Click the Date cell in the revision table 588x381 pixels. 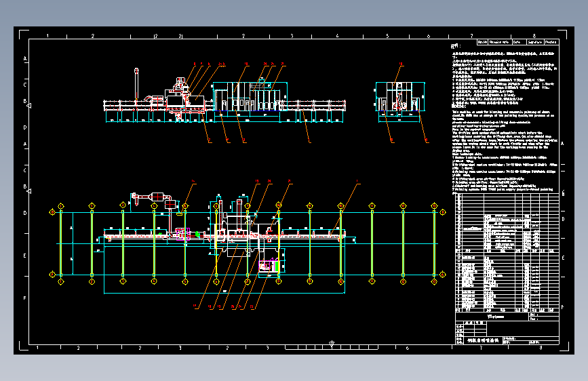(519, 43)
